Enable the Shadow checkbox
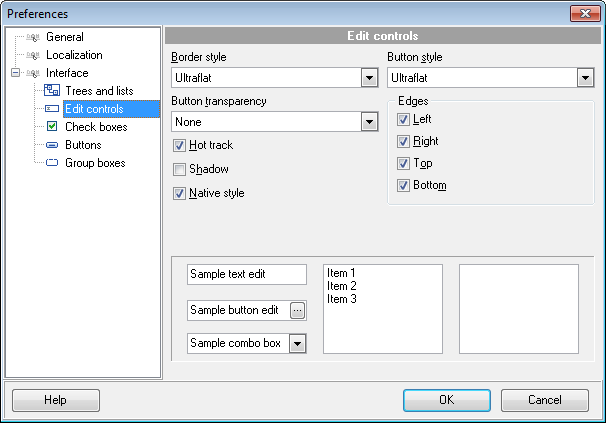Viewport: 606px width, 423px height. click(x=180, y=170)
